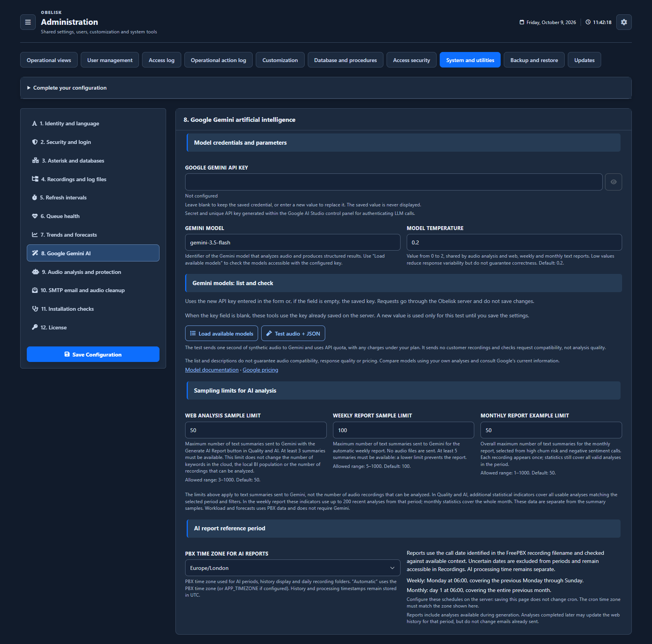Switch to Operational views tab
652x644 pixels.
(49, 60)
